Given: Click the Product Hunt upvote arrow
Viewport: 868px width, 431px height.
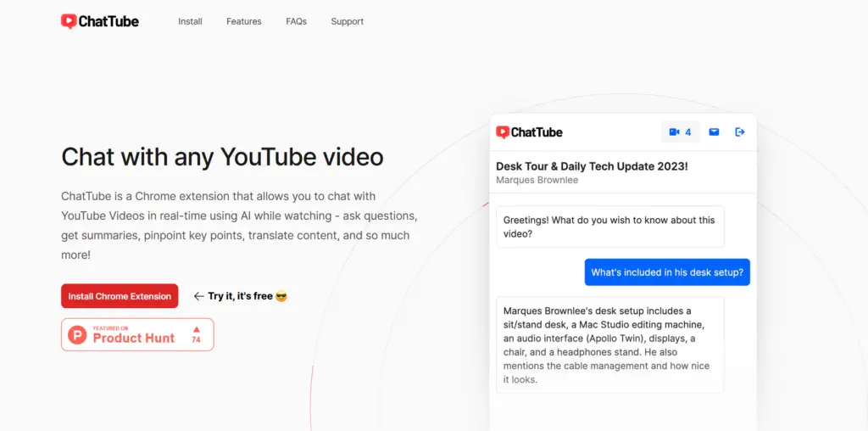Looking at the screenshot, I should click(196, 329).
